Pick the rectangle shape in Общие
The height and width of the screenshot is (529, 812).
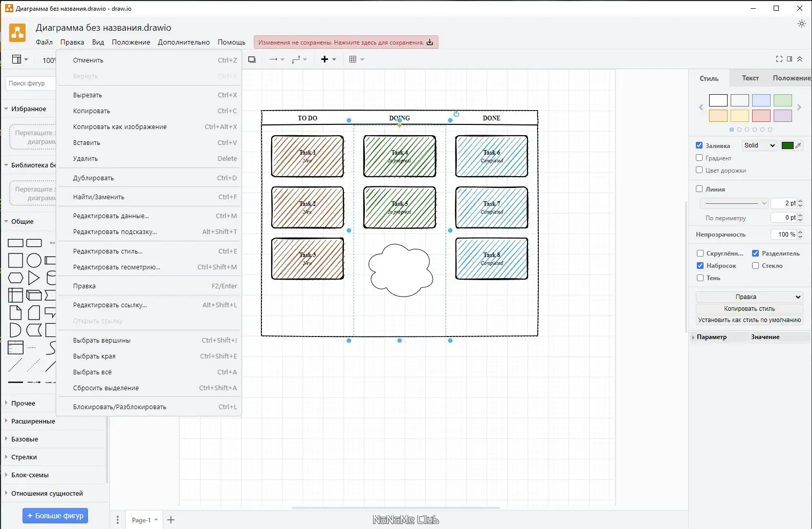15,243
